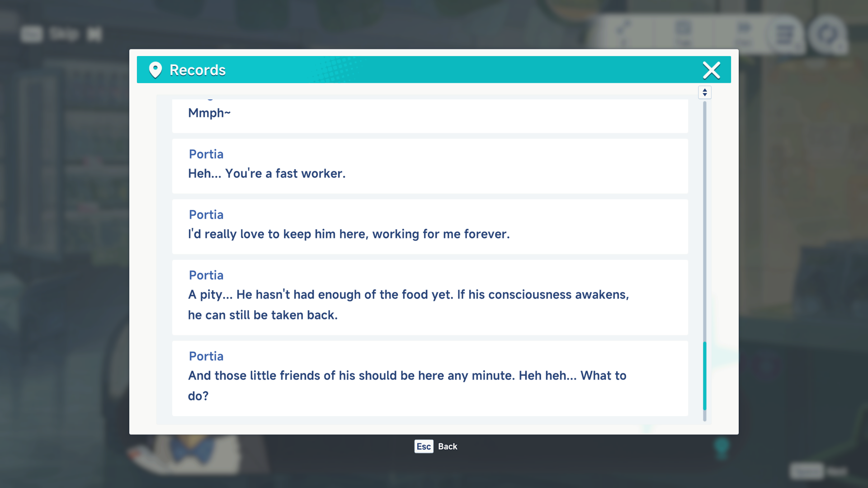Viewport: 868px width, 488px height.
Task: Click the blurred auto-play circular icon
Action: [x=826, y=34]
